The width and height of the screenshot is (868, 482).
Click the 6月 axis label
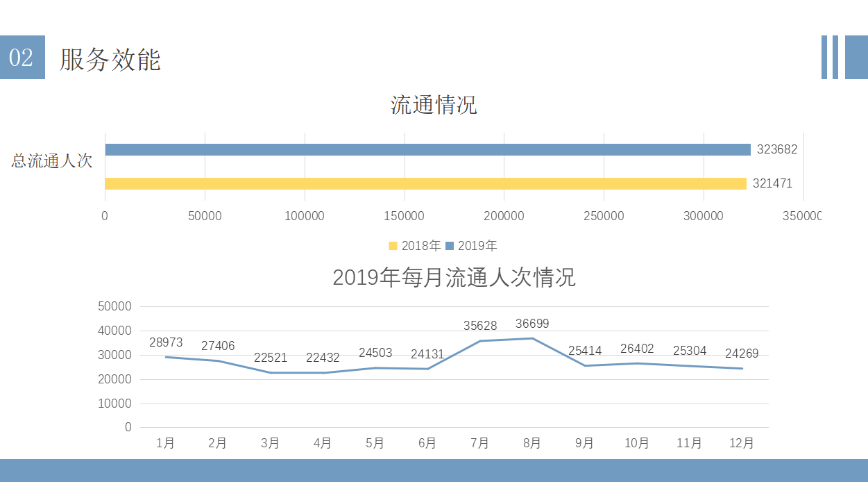point(427,443)
